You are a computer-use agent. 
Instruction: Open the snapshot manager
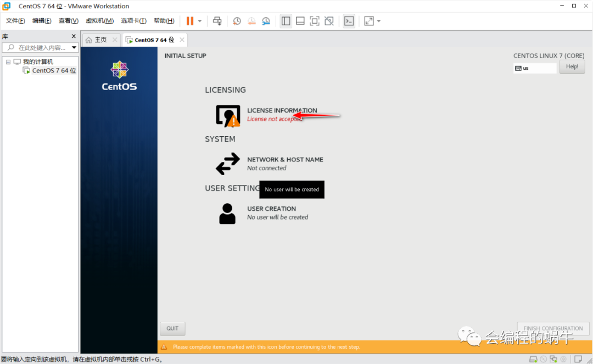pos(266,21)
